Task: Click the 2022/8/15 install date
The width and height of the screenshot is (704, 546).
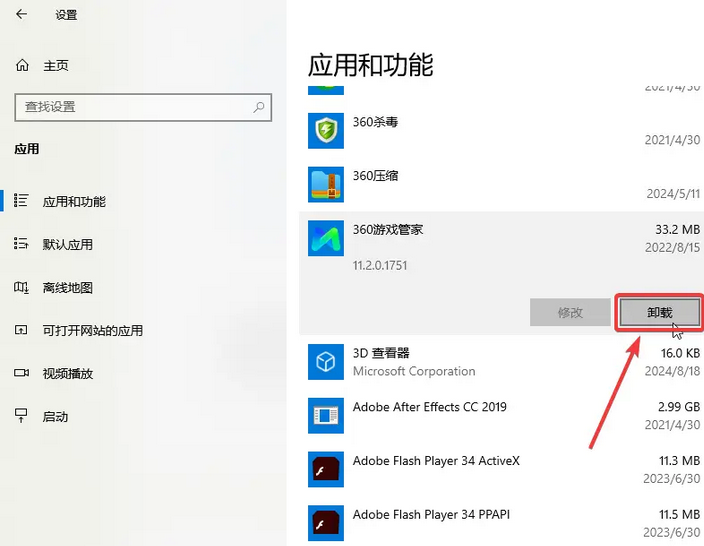Action: pos(673,248)
